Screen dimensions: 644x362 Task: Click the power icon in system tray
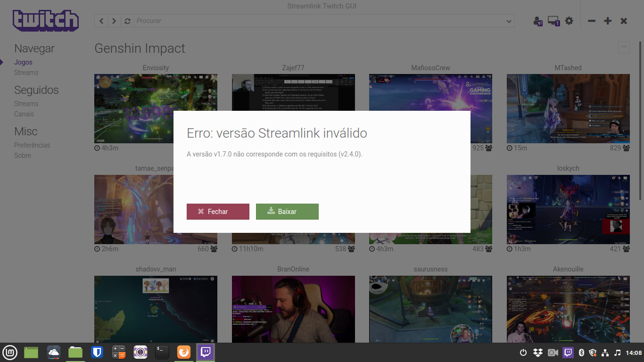[523, 353]
